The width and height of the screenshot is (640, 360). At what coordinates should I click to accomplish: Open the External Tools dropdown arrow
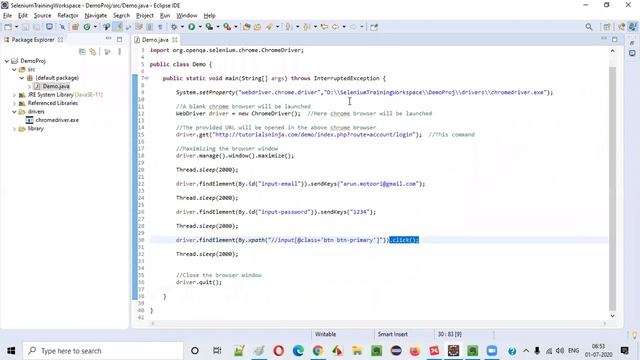point(236,27)
